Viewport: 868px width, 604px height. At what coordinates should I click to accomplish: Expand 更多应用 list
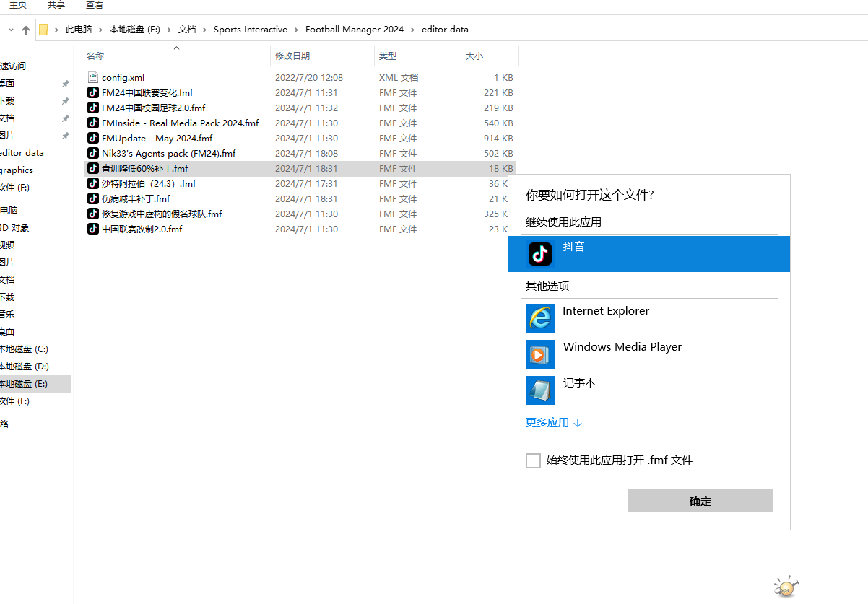(x=553, y=423)
